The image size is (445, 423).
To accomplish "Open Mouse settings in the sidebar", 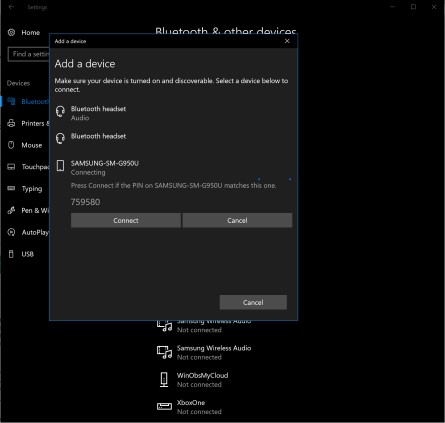I will [x=32, y=145].
